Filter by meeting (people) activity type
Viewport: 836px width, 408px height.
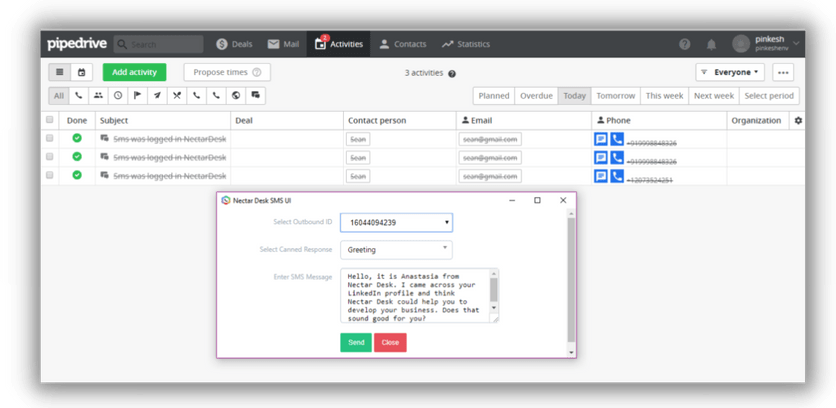pyautogui.click(x=98, y=95)
